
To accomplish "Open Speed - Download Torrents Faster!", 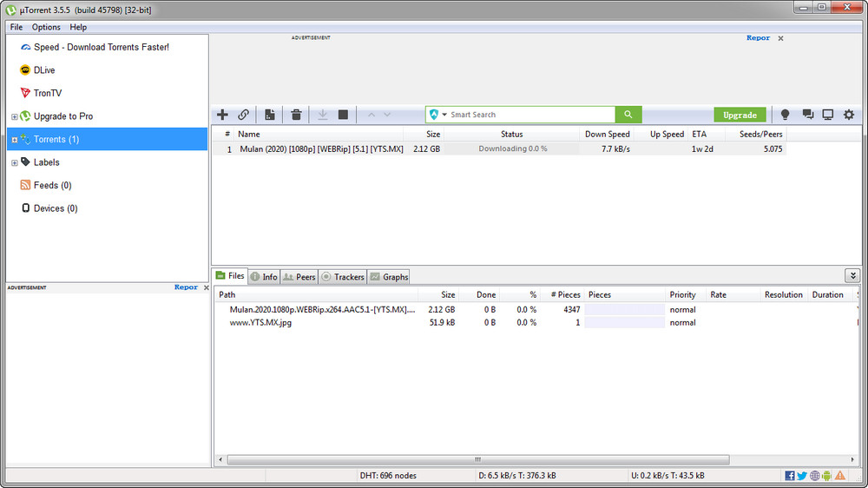I will coord(102,47).
